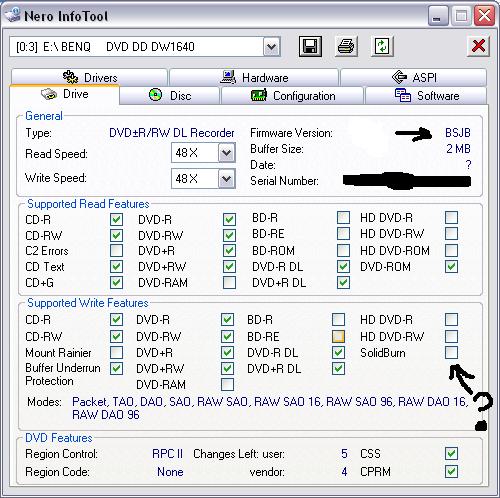Open the ASPI tab
Viewport: 500px width, 498px height.
coord(413,77)
